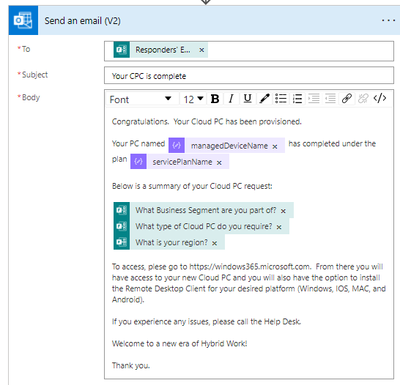This screenshot has height=385, width=400.
Task: Click the Outlook connector icon in header
Action: coord(23,20)
